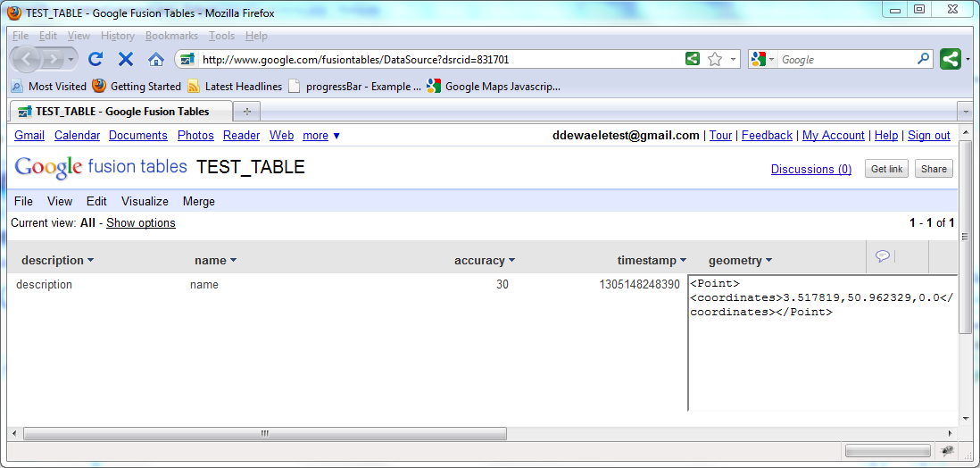This screenshot has width=980, height=468.
Task: Open Fusion Tables View menu
Action: click(60, 202)
